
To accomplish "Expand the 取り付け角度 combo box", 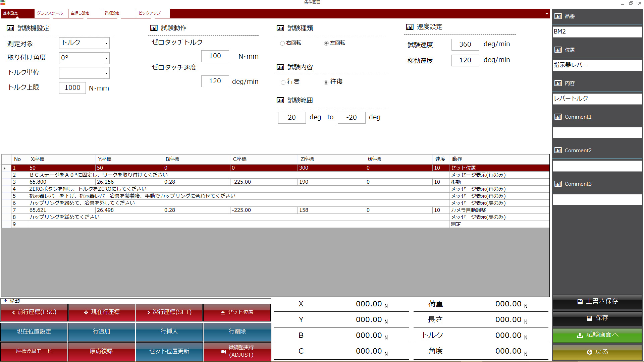I will coord(106,58).
